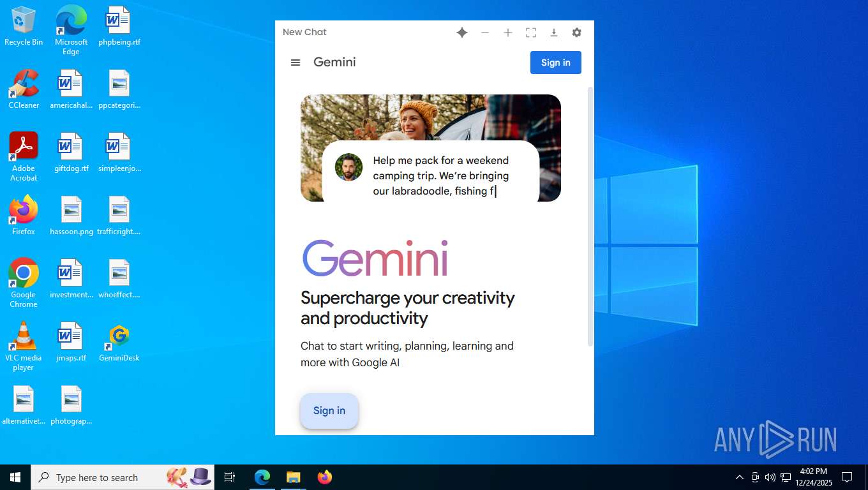Click the 'New Chat' window title
This screenshot has height=490, width=868.
tap(304, 32)
